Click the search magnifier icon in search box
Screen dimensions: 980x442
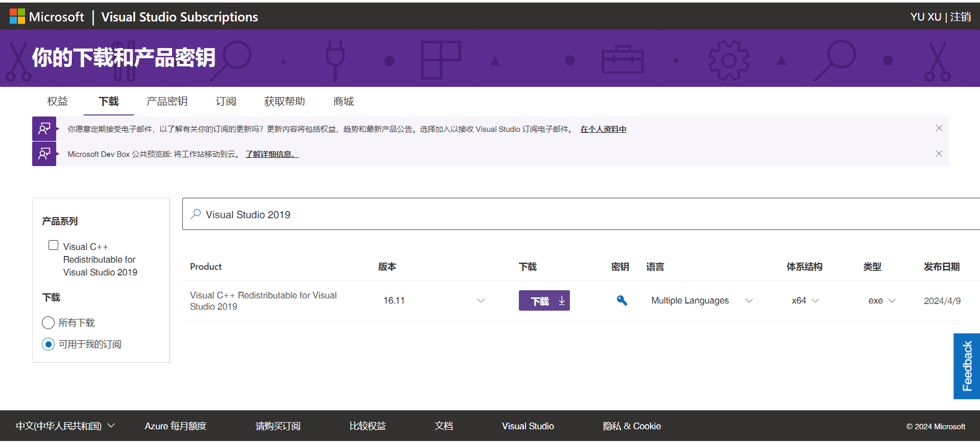coord(196,214)
